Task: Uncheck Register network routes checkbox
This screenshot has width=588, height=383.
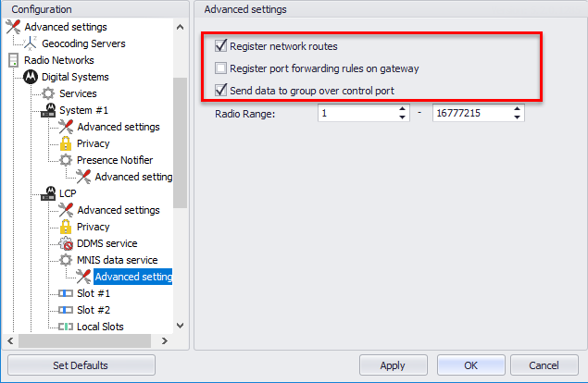Action: click(220, 46)
